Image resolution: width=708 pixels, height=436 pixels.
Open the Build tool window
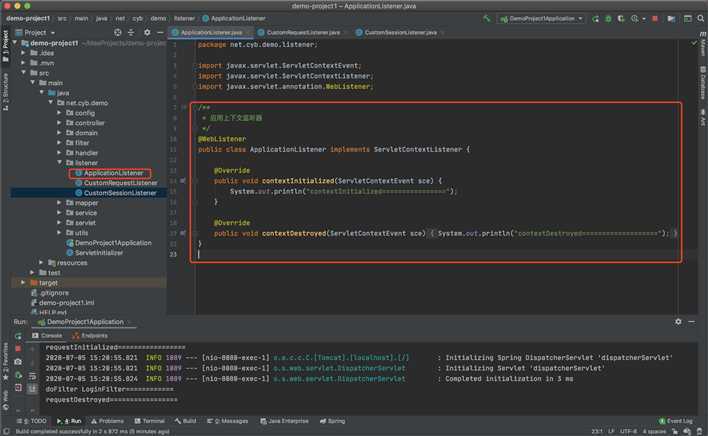pyautogui.click(x=186, y=421)
